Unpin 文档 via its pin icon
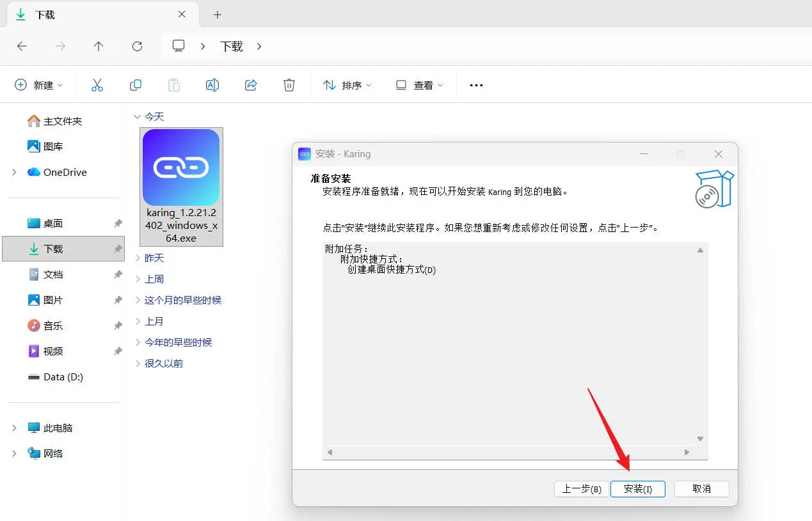Image resolution: width=812 pixels, height=521 pixels. (x=118, y=274)
